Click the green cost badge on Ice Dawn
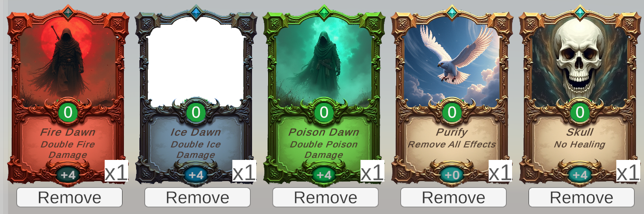Viewport: 644px width, 214px height. 196,112
